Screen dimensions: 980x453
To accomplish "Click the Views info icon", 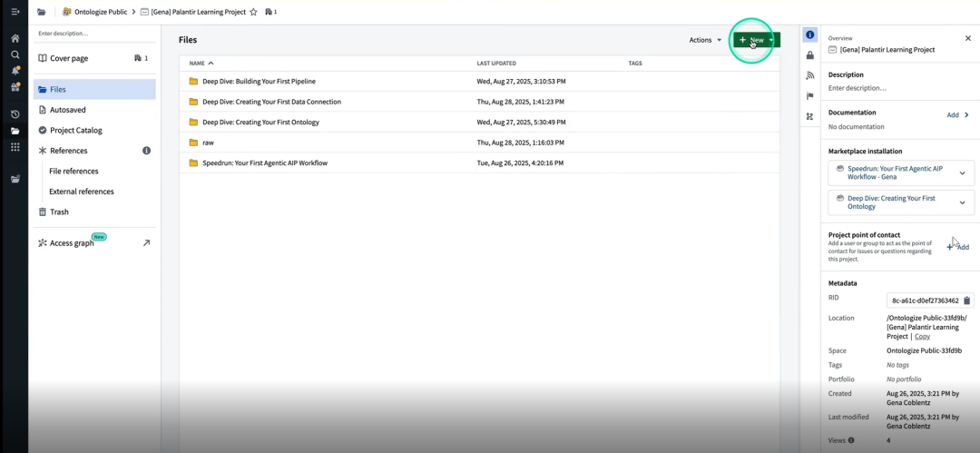I will tap(850, 440).
